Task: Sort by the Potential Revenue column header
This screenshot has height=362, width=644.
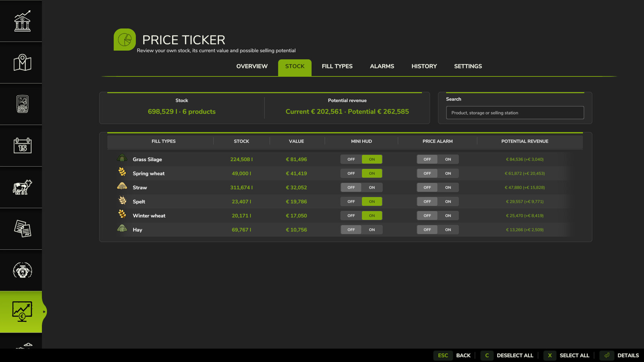Action: pos(524,141)
